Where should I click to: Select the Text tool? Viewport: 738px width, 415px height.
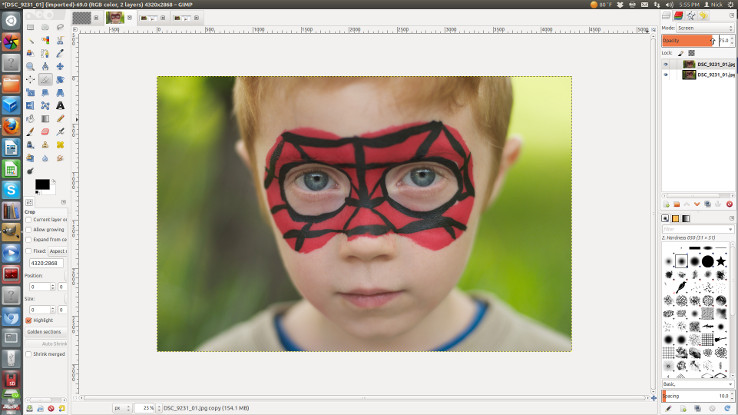(x=60, y=105)
